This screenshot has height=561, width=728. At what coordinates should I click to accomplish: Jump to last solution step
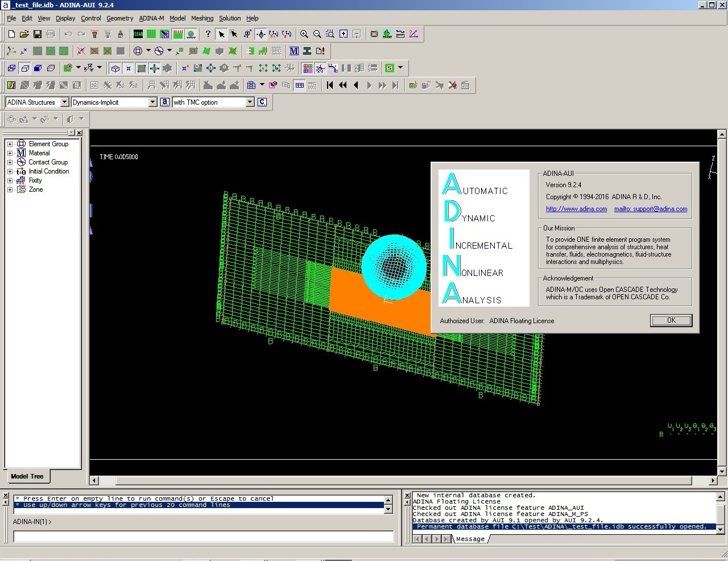click(x=395, y=85)
